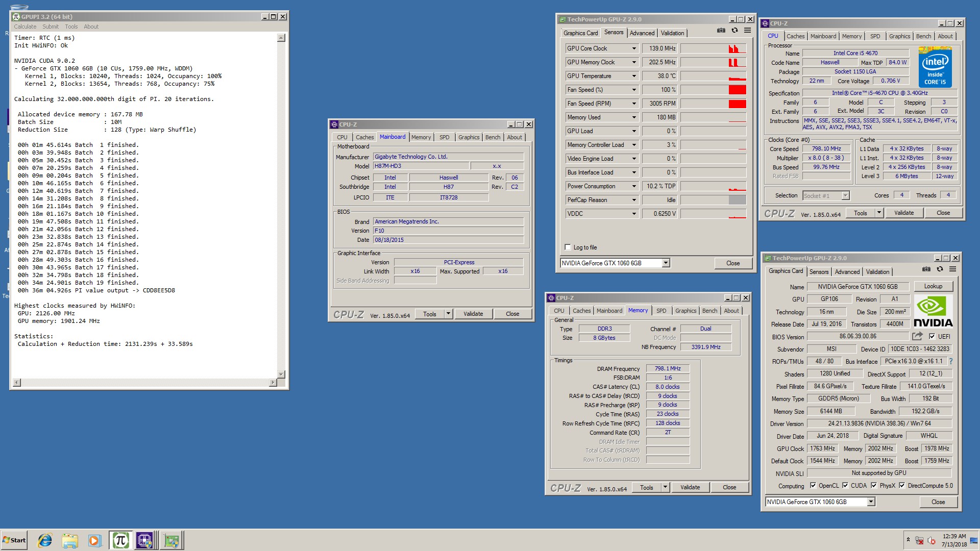Click GPU Temperature sensor graph
Viewport: 980px width, 551px height.
713,76
